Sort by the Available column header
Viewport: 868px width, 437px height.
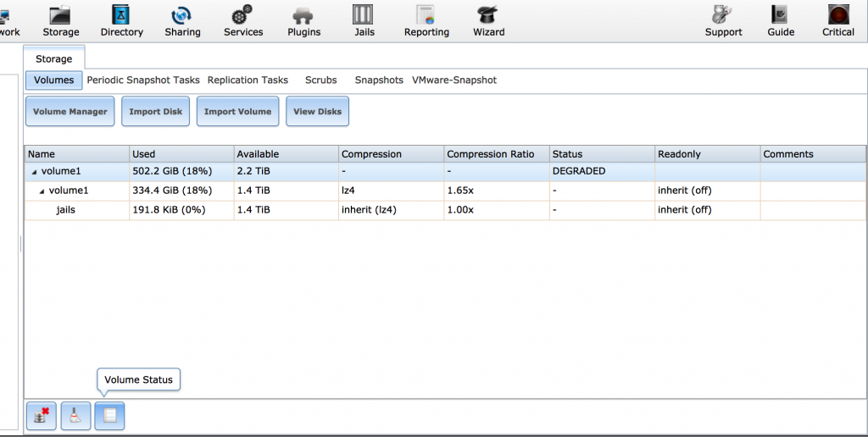point(287,154)
